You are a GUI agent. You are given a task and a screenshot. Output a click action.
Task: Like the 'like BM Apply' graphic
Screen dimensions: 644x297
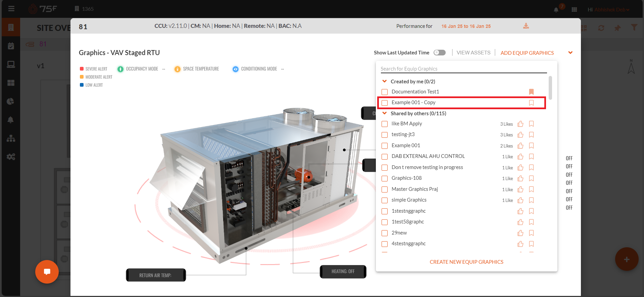coord(521,124)
